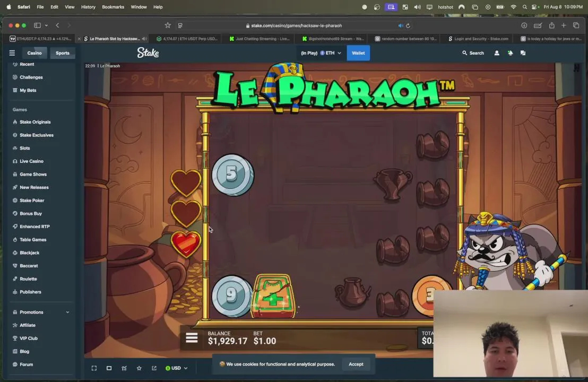Favourite the game with star icon

pyautogui.click(x=139, y=368)
